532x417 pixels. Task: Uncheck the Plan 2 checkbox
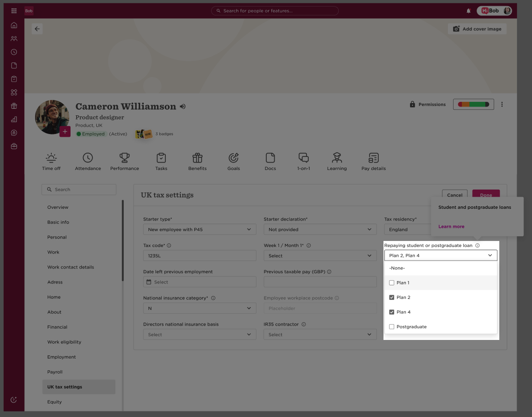click(x=391, y=297)
